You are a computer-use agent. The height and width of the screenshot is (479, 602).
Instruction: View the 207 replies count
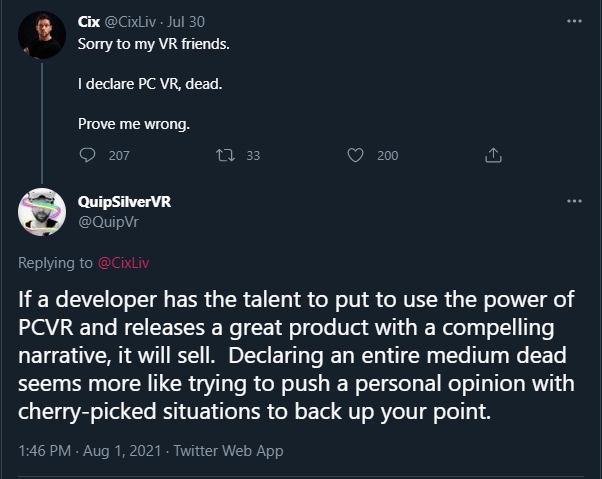coord(118,155)
